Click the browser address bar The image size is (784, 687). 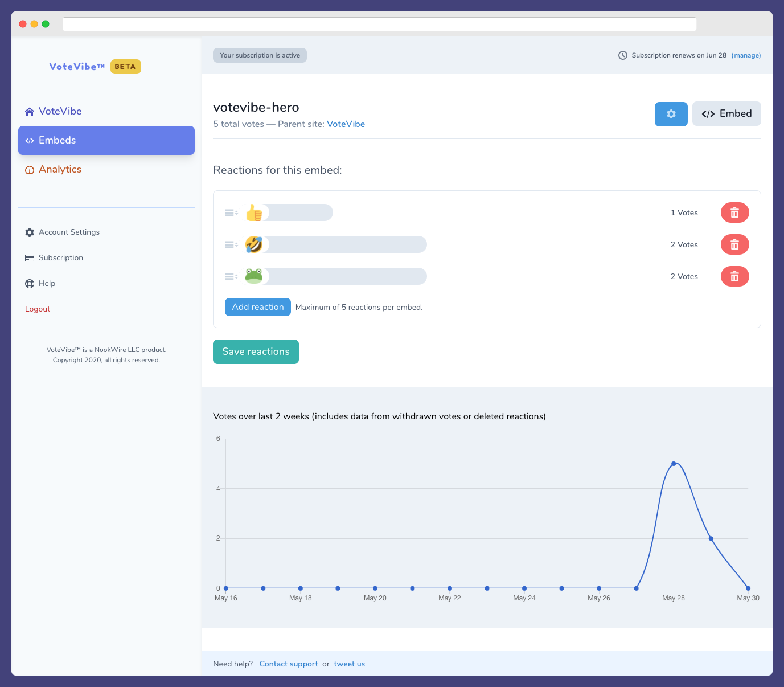379,24
